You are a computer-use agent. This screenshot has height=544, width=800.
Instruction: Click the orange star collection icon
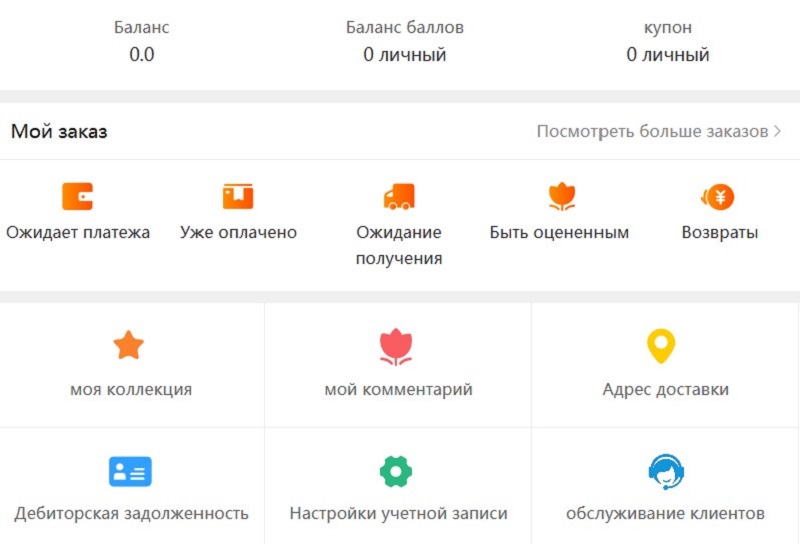tap(129, 346)
